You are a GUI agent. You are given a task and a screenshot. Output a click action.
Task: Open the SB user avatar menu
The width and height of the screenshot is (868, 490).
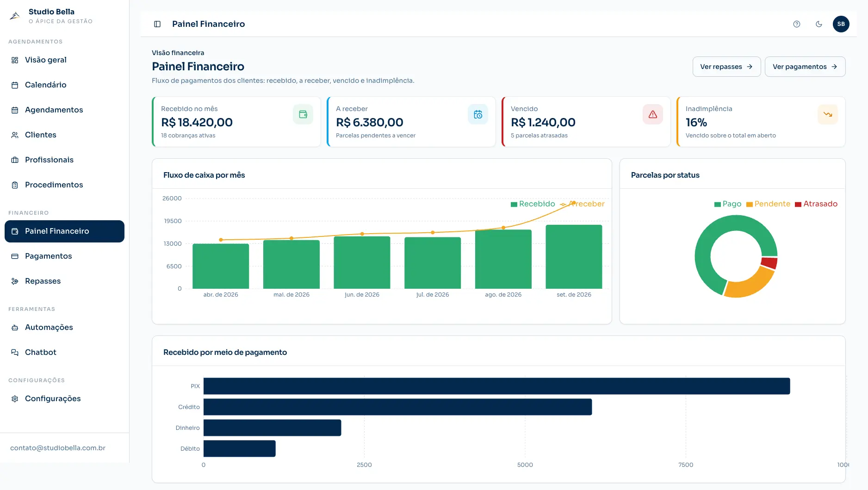coord(841,24)
